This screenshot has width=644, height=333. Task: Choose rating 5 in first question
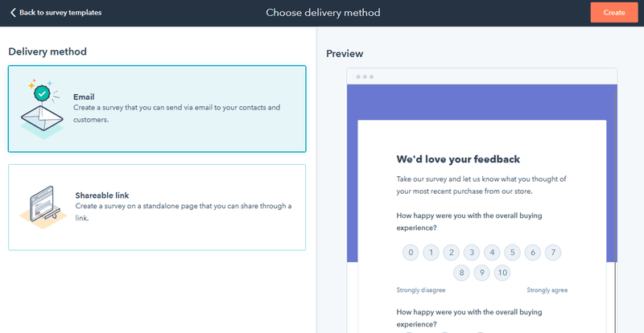pos(512,253)
